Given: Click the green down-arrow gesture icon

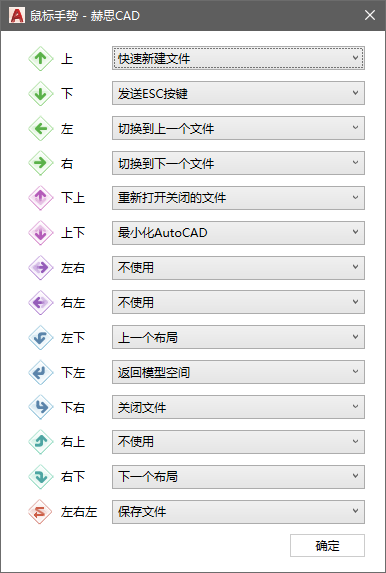Looking at the screenshot, I should (x=41, y=93).
